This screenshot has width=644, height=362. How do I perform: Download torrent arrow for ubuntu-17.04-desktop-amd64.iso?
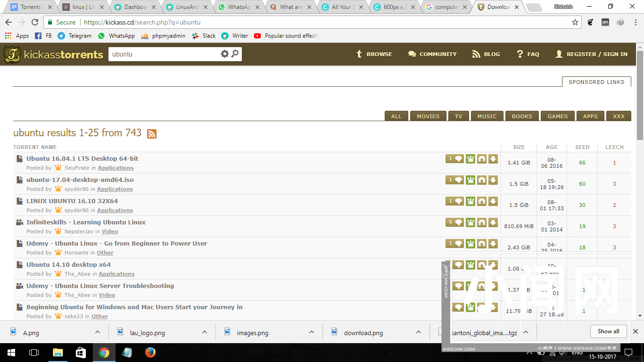tap(493, 180)
